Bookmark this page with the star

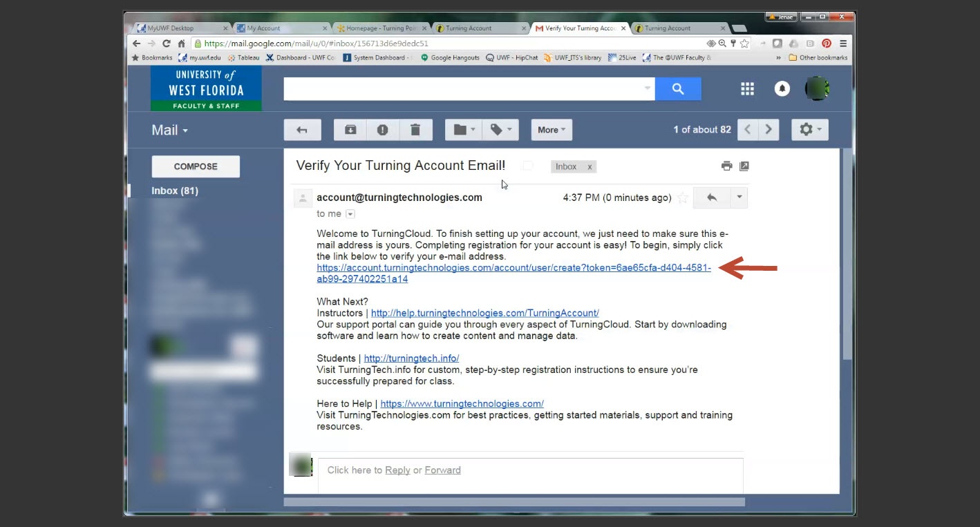[744, 43]
